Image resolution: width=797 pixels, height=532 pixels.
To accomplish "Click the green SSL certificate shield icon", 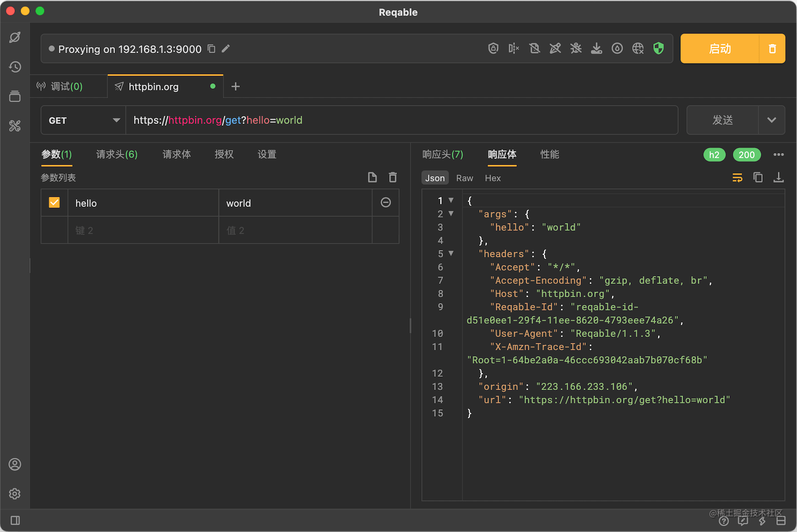I will pyautogui.click(x=658, y=48).
